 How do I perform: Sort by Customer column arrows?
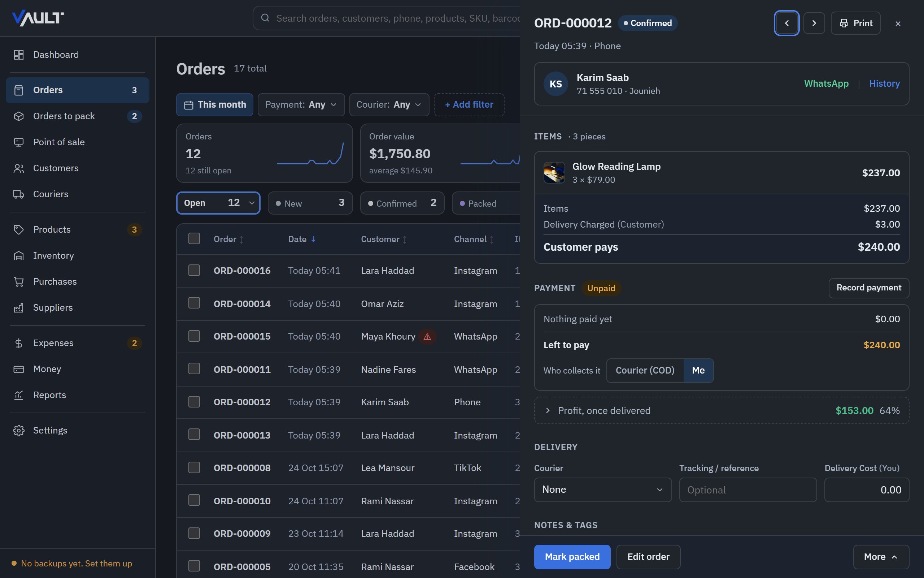coord(404,239)
